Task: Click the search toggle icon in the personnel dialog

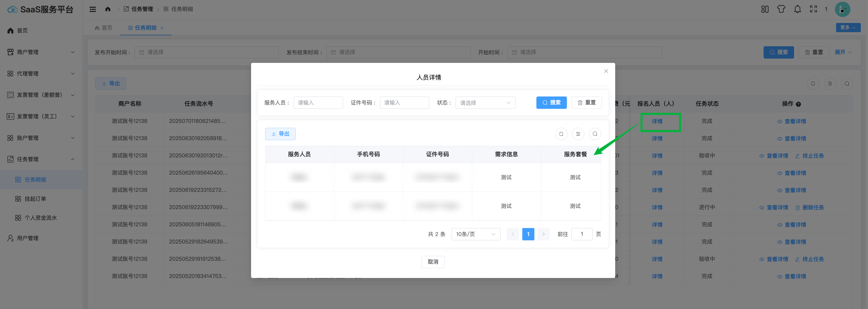Action: [595, 134]
